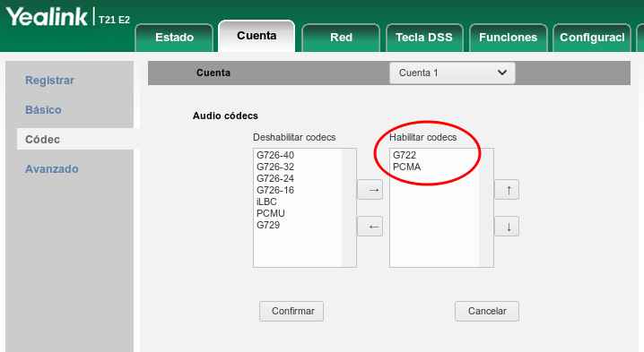The height and width of the screenshot is (352, 644).
Task: Switch to the Estado tab
Action: [174, 38]
